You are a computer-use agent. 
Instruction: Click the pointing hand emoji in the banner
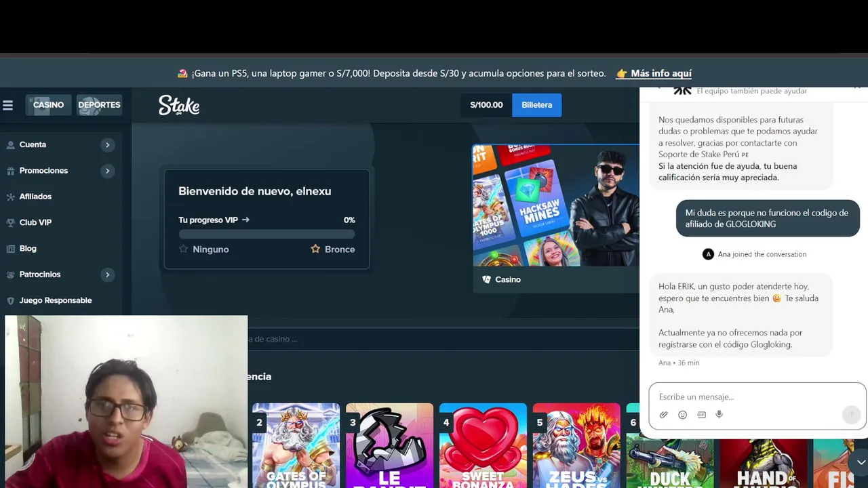click(621, 73)
